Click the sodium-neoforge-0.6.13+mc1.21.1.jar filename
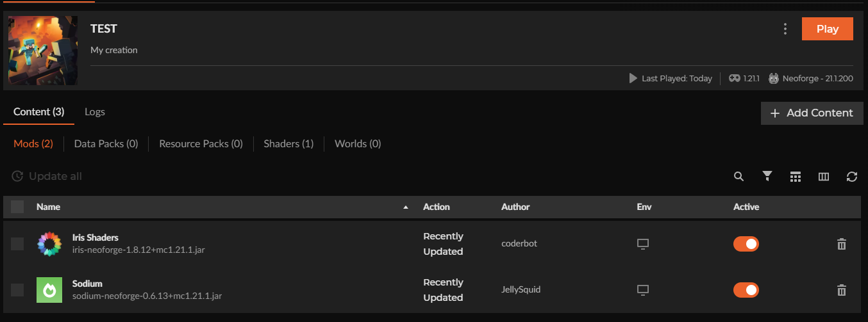The height and width of the screenshot is (322, 868). [147, 296]
